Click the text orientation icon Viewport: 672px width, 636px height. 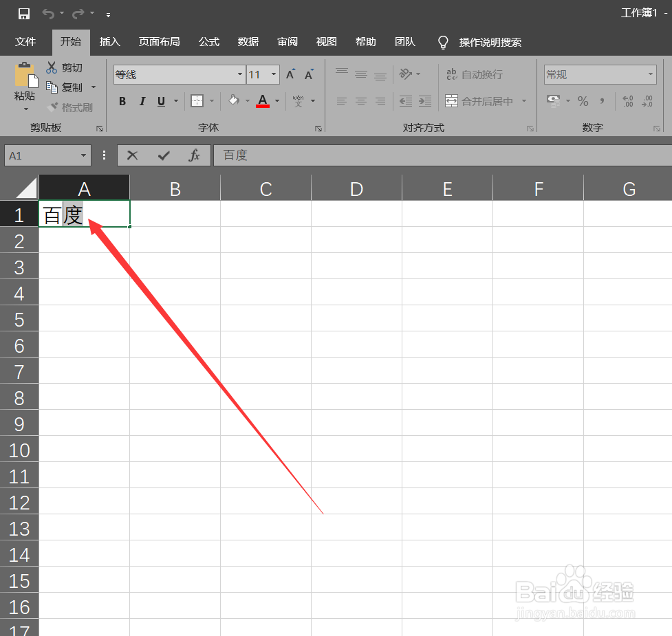405,74
